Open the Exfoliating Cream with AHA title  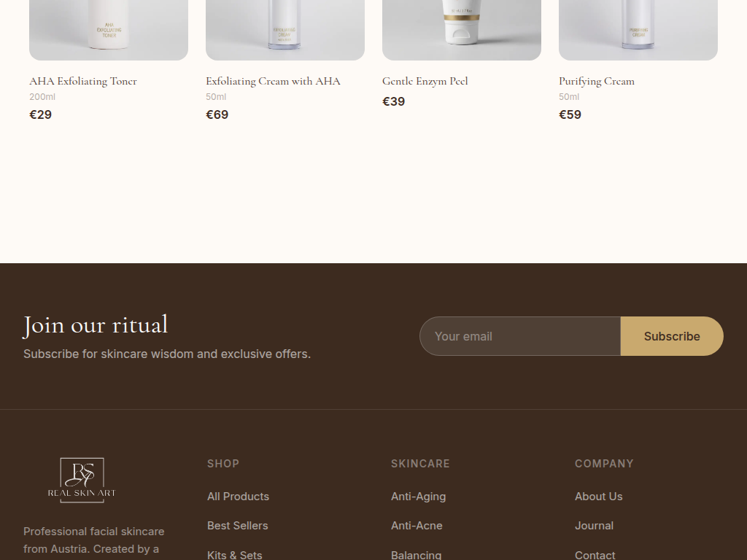coord(273,82)
